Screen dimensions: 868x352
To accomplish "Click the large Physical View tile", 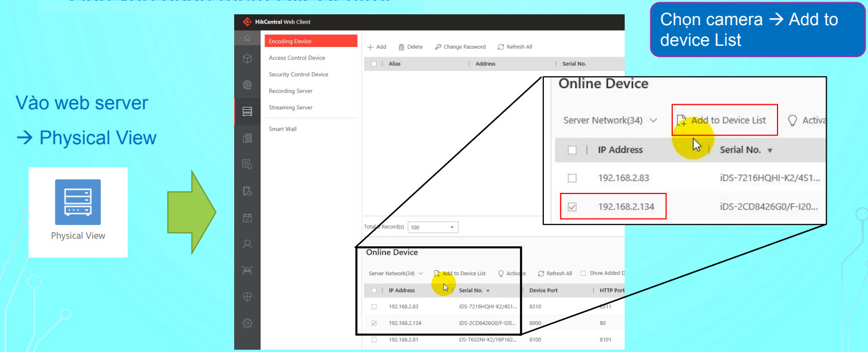I will [78, 211].
